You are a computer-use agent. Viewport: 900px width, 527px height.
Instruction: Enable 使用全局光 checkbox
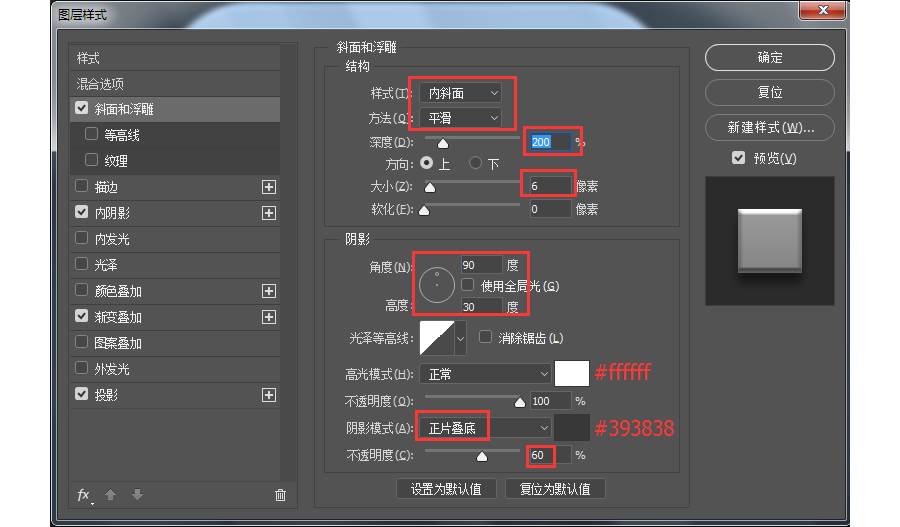click(468, 285)
